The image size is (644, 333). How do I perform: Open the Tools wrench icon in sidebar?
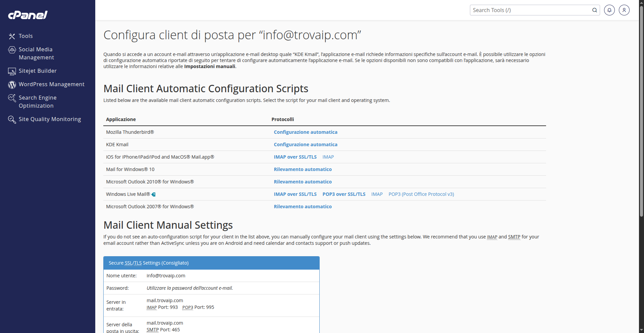12,36
